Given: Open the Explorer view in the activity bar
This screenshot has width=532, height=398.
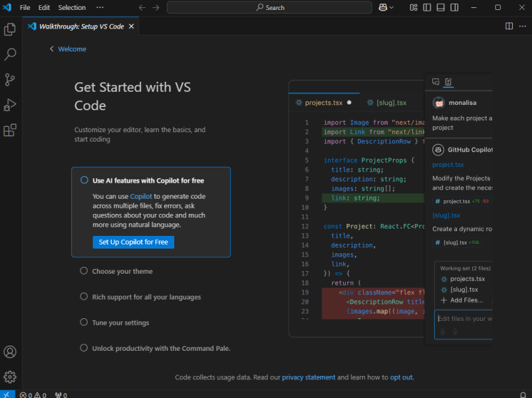Looking at the screenshot, I should [10, 29].
